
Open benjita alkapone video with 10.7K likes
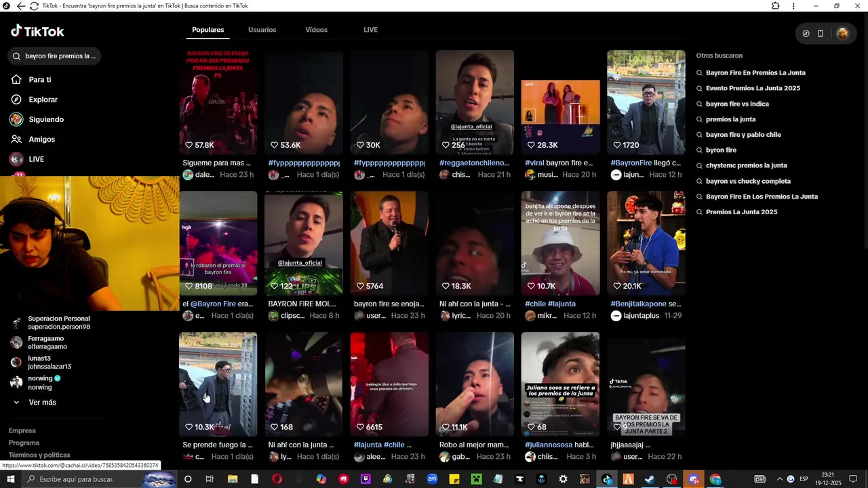[x=560, y=243]
